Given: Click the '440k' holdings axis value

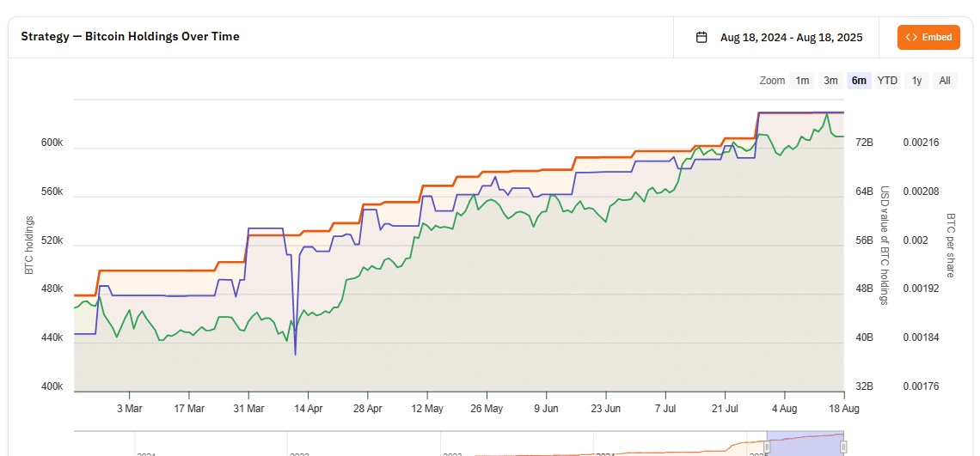Looking at the screenshot, I should point(52,337).
